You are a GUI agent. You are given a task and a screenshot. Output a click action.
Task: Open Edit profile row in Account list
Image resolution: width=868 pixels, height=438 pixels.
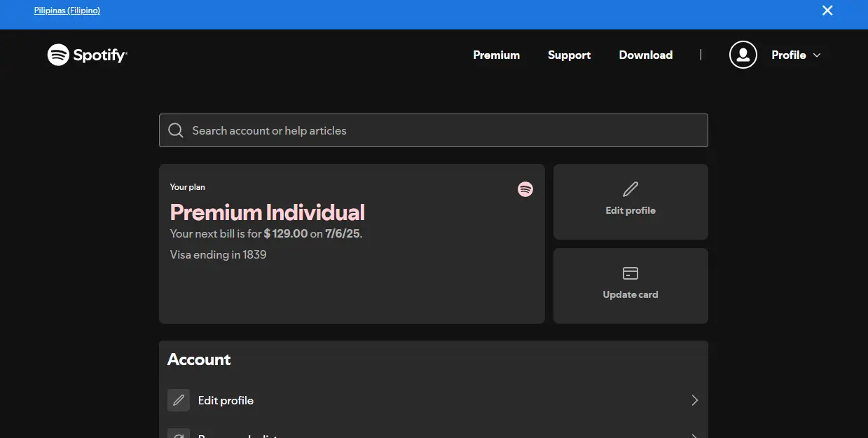pos(433,400)
